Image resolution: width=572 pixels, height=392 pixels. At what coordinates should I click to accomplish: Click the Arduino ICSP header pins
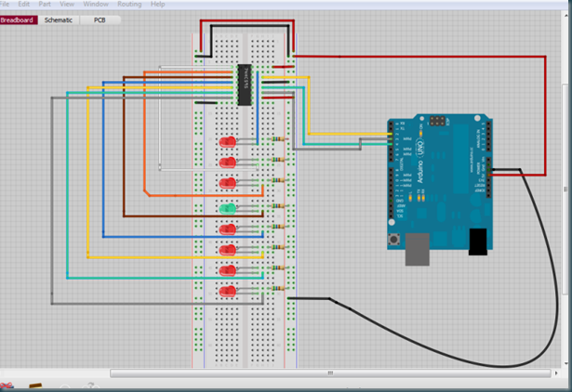(x=437, y=121)
